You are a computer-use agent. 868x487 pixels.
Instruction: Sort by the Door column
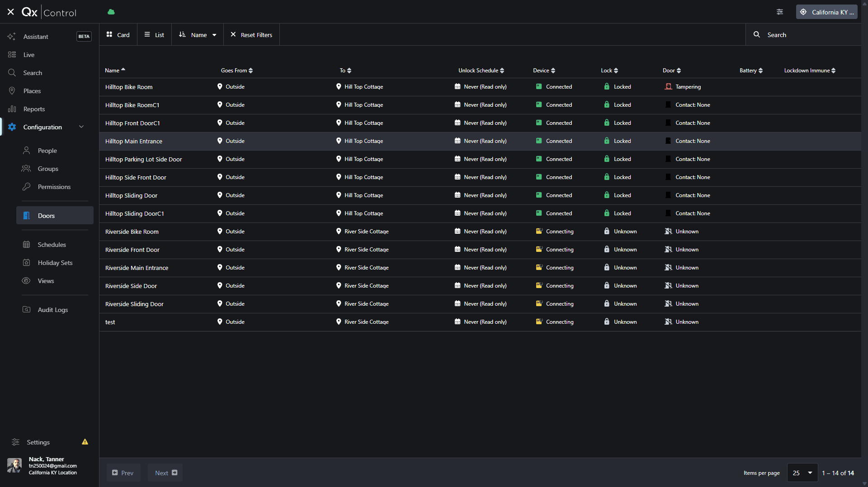point(672,71)
